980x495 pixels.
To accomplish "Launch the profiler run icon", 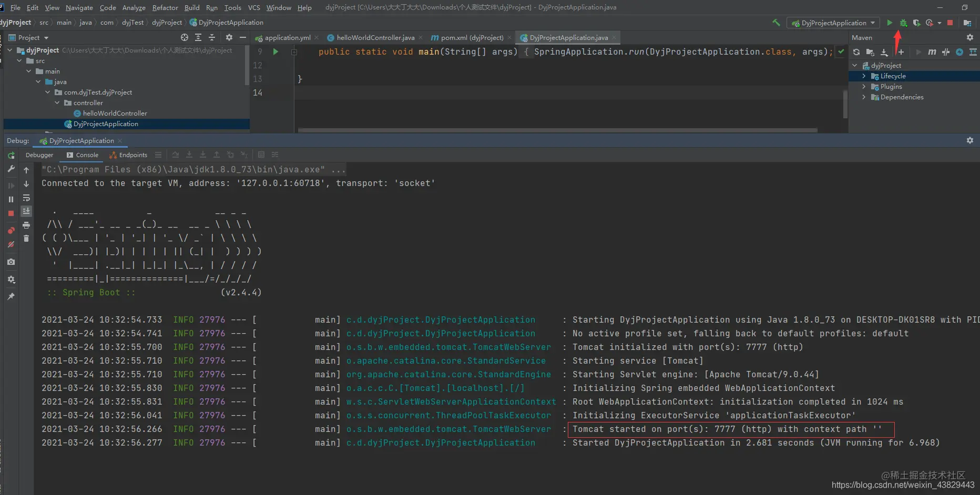I will point(930,23).
